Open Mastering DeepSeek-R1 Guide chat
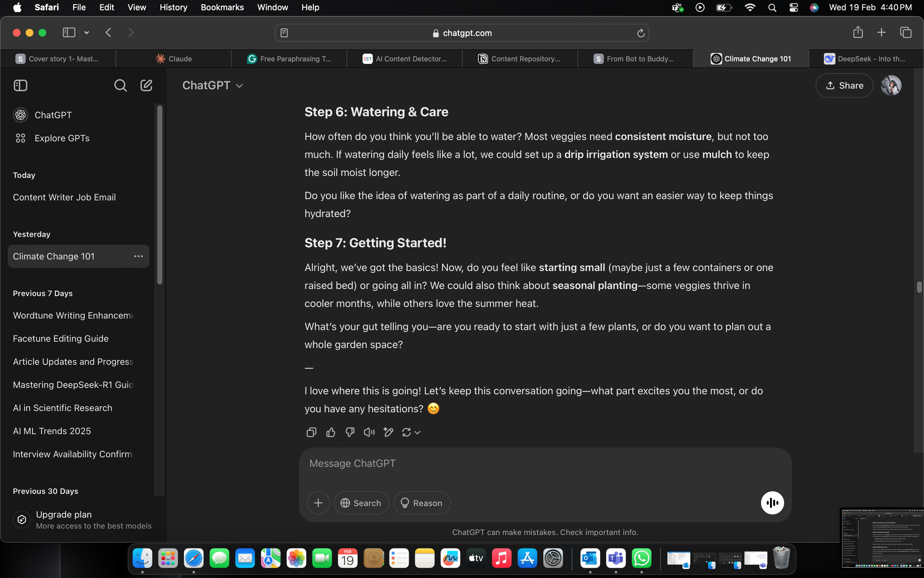924x578 pixels. (78, 385)
